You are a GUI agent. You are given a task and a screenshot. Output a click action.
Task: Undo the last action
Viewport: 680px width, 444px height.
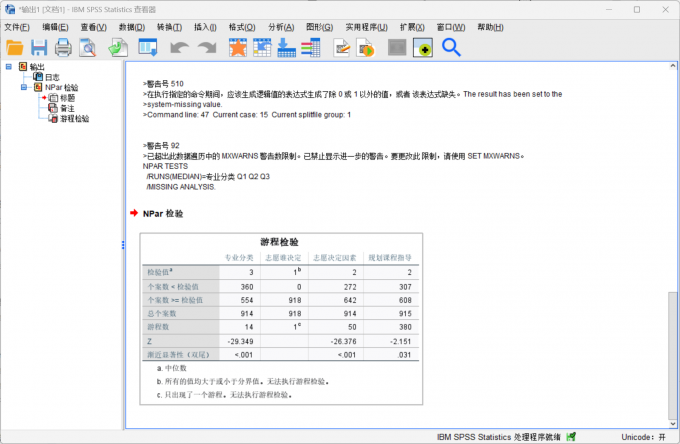(179, 48)
